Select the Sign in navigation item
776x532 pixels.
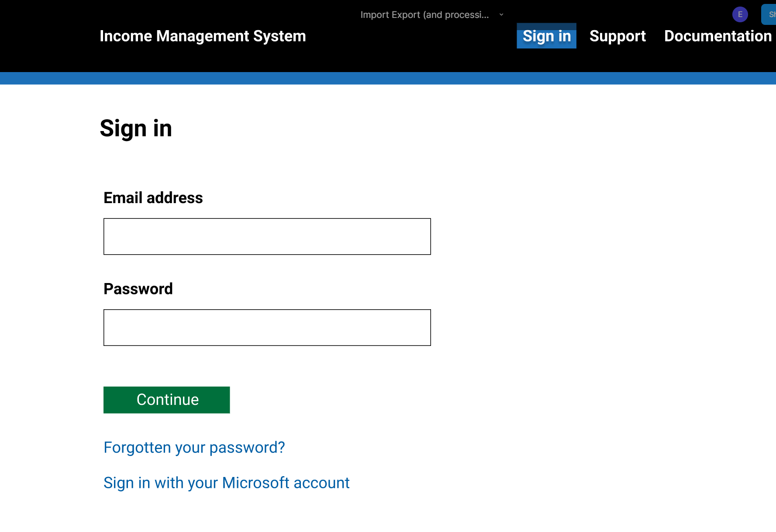click(546, 36)
